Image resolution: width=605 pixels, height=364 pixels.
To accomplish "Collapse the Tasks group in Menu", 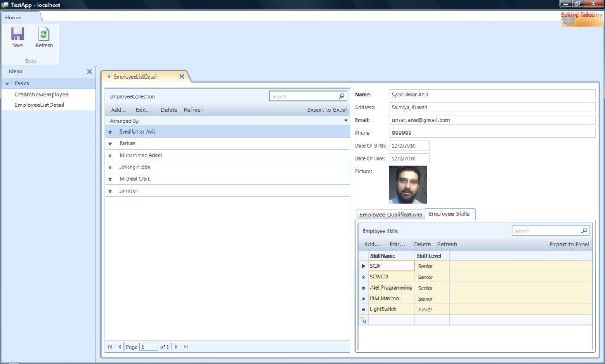I will pos(7,83).
